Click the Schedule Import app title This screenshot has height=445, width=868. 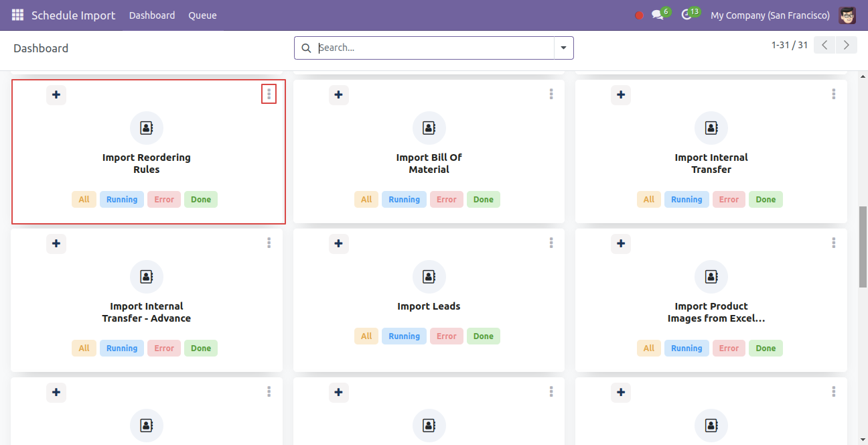74,15
